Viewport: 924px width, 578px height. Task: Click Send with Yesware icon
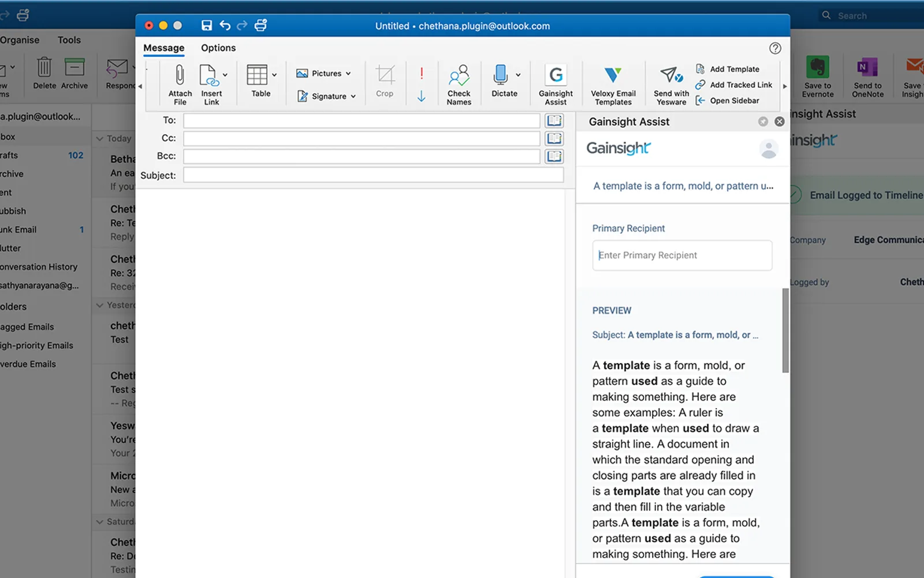671,75
